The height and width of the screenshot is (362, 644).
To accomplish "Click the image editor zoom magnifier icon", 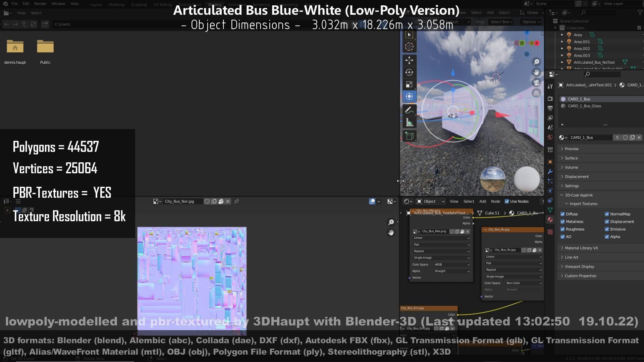I will (391, 222).
